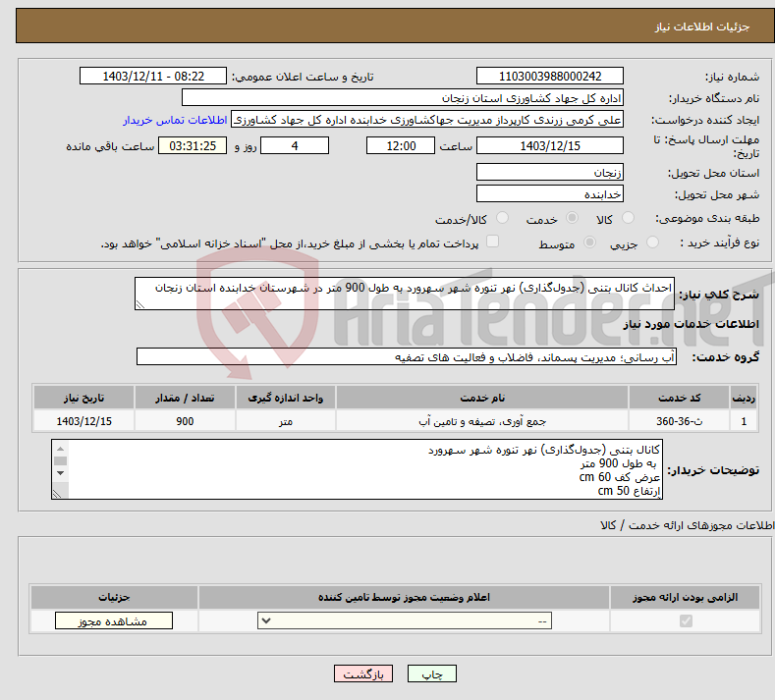Toggle the اسناد خزانه اسلامی payment checkbox
This screenshot has height=700, width=775.
(492, 242)
